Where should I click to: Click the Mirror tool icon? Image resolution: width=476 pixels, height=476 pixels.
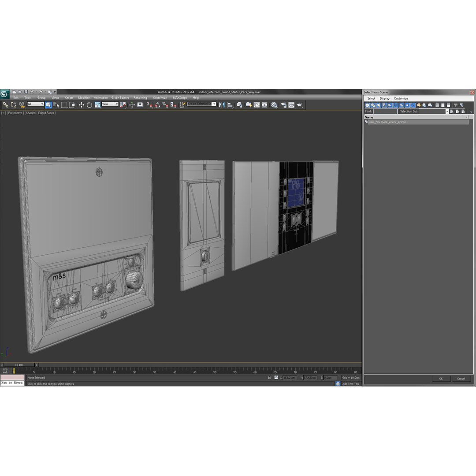click(x=222, y=105)
